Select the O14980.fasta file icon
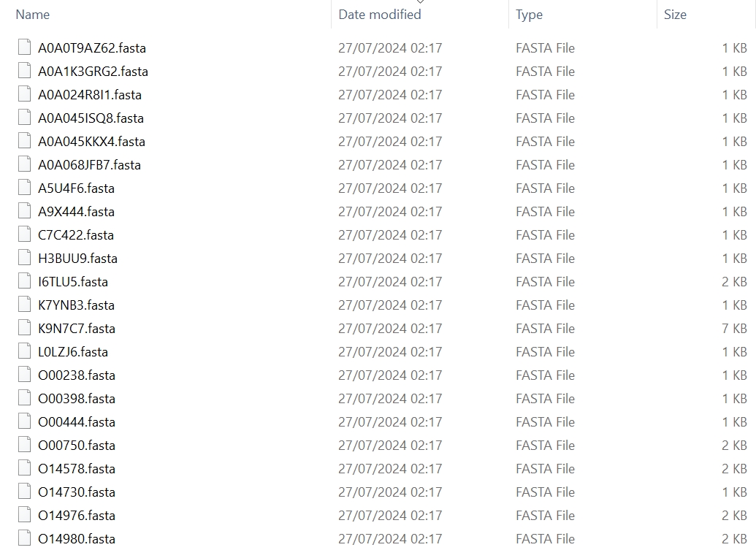Viewport: 756px width, 550px height. [x=24, y=538]
